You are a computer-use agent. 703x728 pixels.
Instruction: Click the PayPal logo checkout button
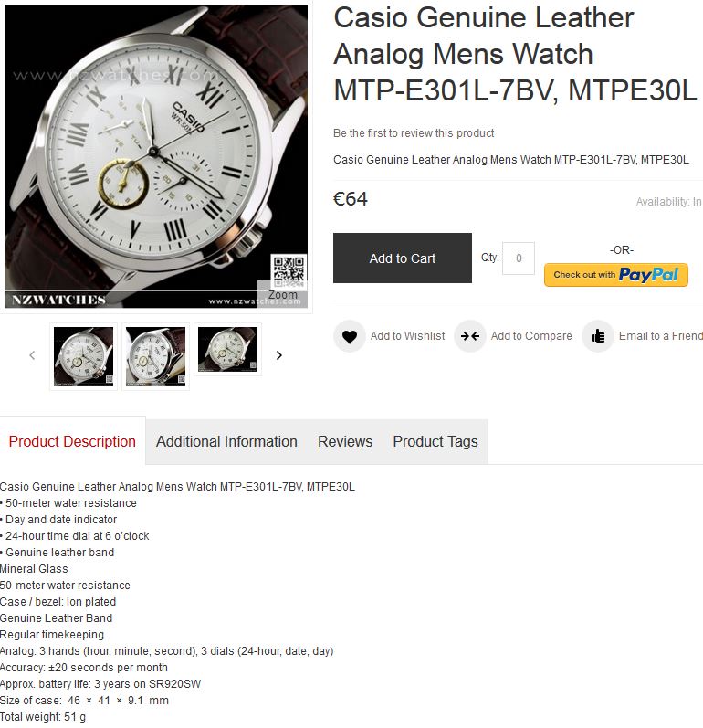615,275
